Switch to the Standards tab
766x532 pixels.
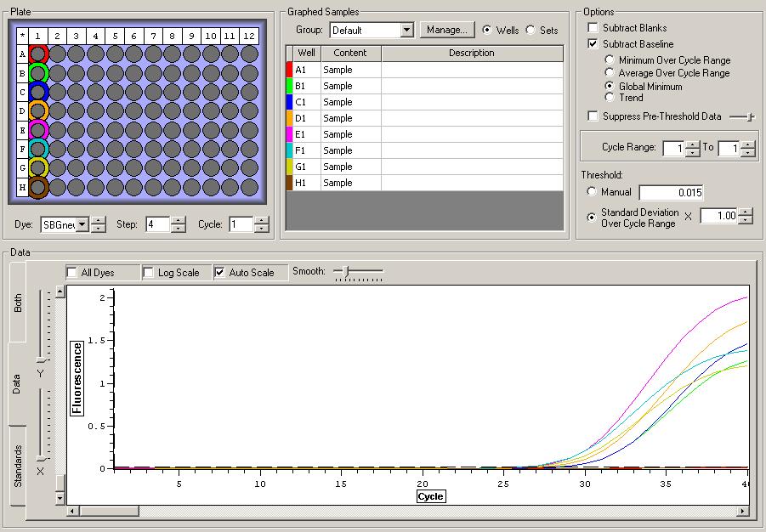18,466
